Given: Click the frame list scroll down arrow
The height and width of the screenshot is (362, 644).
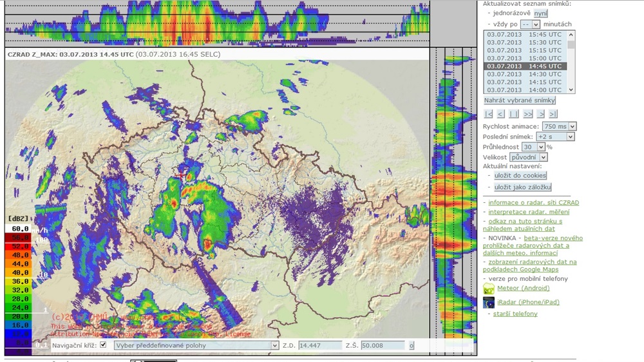Looking at the screenshot, I should pyautogui.click(x=571, y=90).
